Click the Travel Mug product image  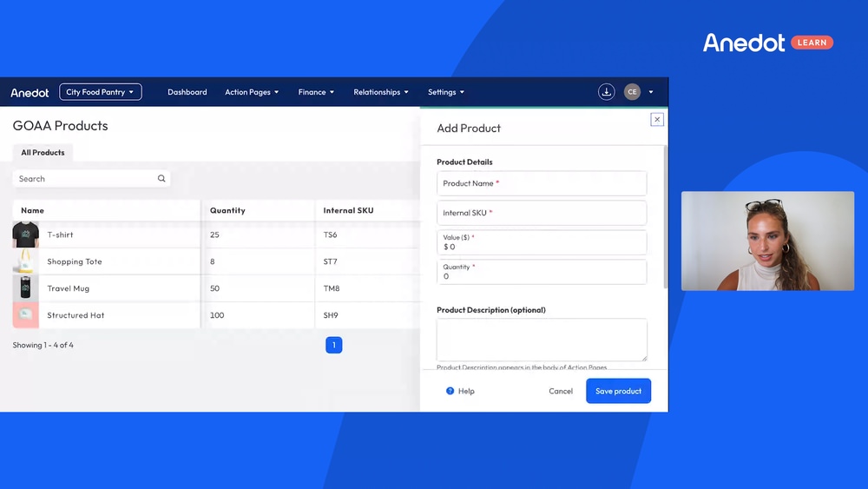[x=25, y=288]
